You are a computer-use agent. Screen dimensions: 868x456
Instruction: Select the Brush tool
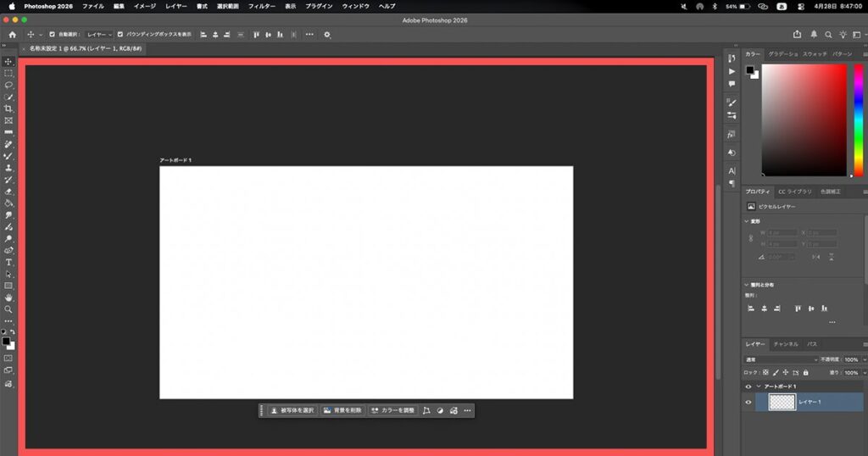point(8,157)
